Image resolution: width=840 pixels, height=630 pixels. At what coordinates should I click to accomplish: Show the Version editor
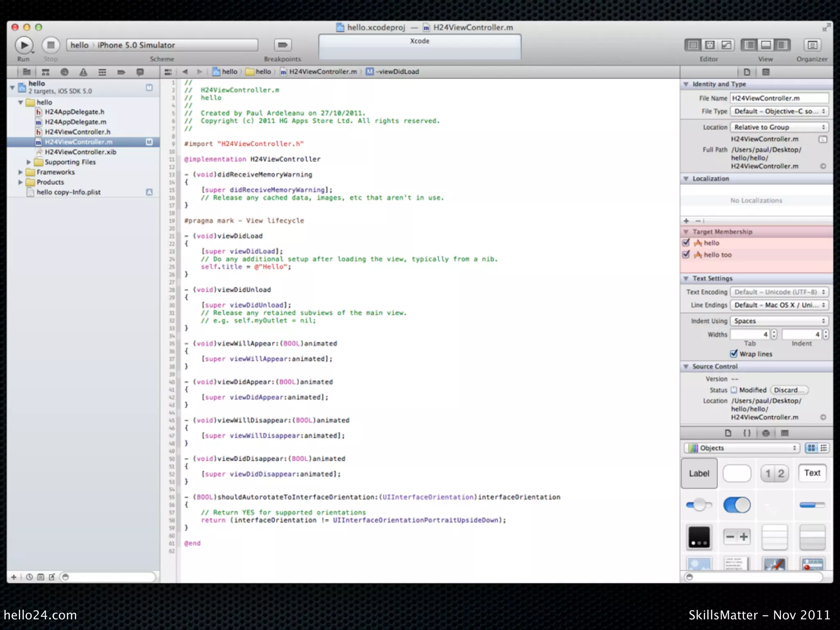click(x=726, y=45)
